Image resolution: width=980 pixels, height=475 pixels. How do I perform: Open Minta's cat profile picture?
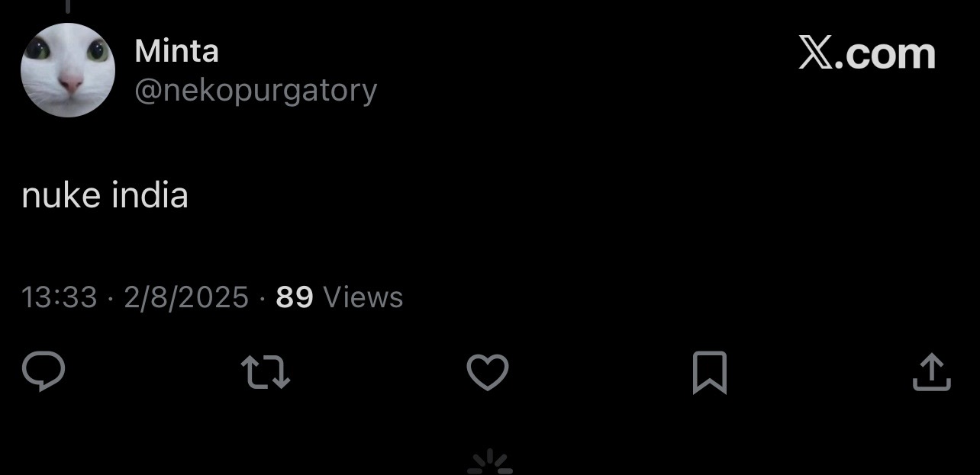[68, 70]
